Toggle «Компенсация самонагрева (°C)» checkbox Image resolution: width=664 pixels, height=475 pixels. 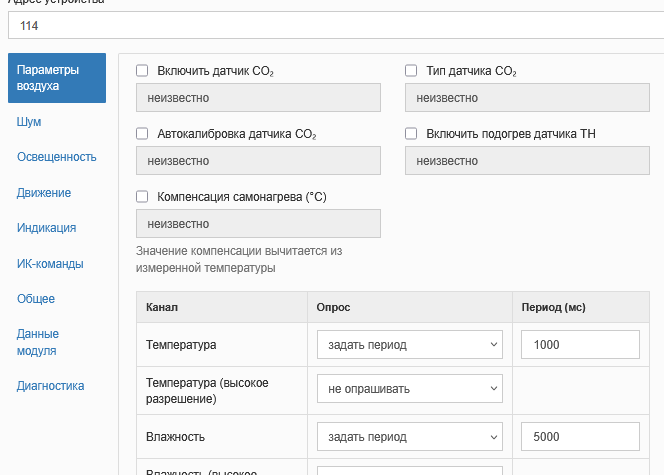142,197
